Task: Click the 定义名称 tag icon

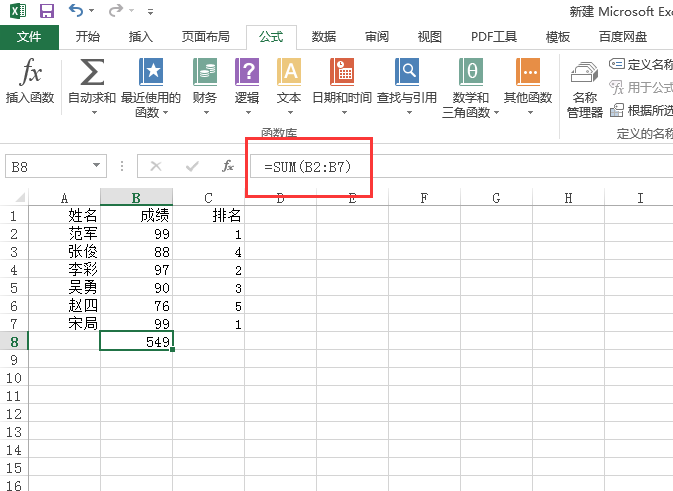Action: click(x=617, y=64)
